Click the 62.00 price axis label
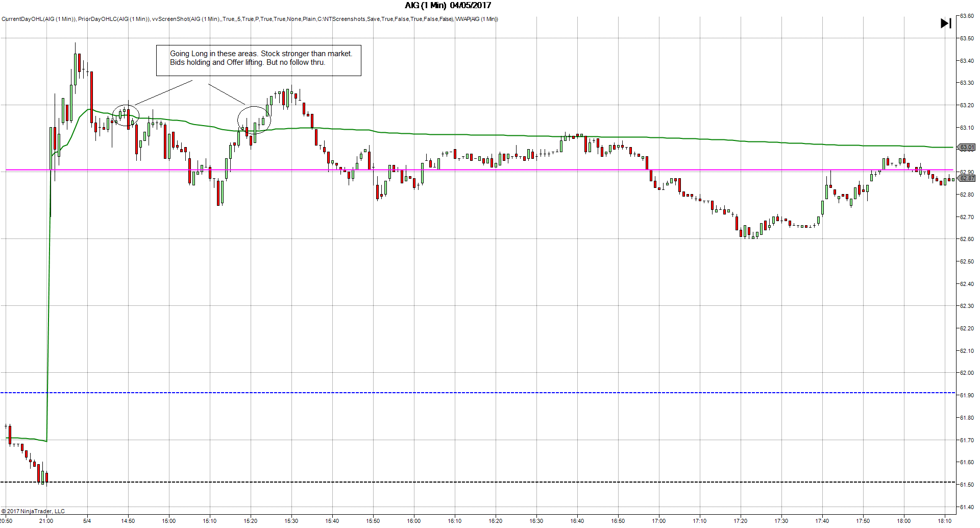The image size is (980, 528). pos(967,373)
